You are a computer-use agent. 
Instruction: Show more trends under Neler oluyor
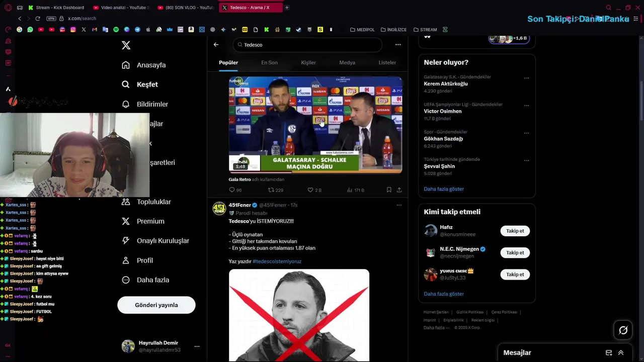click(444, 189)
